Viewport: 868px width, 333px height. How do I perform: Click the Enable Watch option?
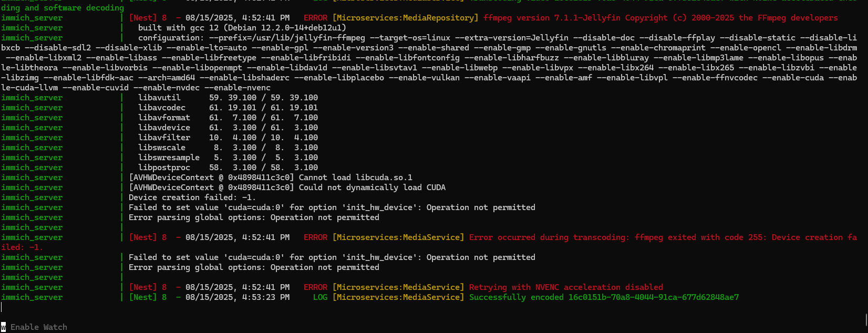[x=38, y=327]
